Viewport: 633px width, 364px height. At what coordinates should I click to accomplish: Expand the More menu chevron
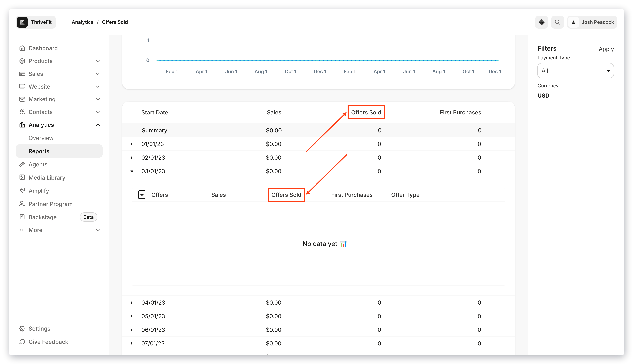coord(98,230)
